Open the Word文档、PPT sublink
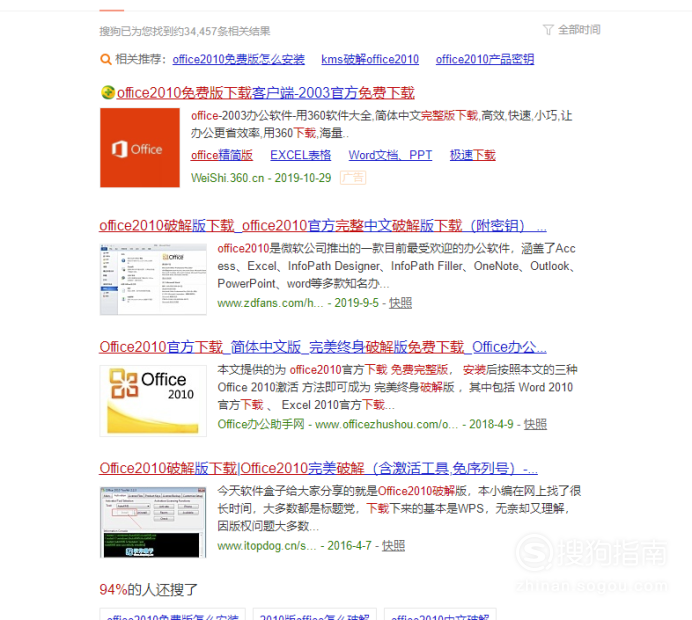 click(390, 155)
